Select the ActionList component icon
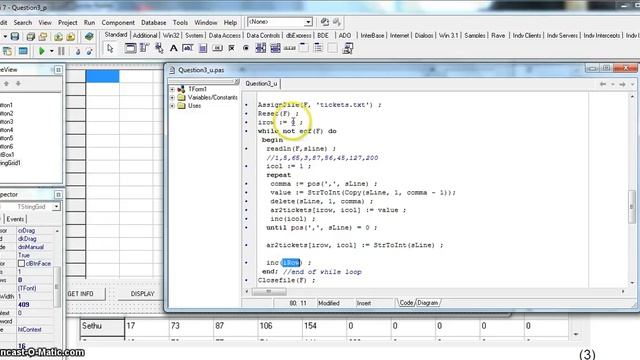The height and width of the screenshot is (360, 640). click(x=348, y=49)
